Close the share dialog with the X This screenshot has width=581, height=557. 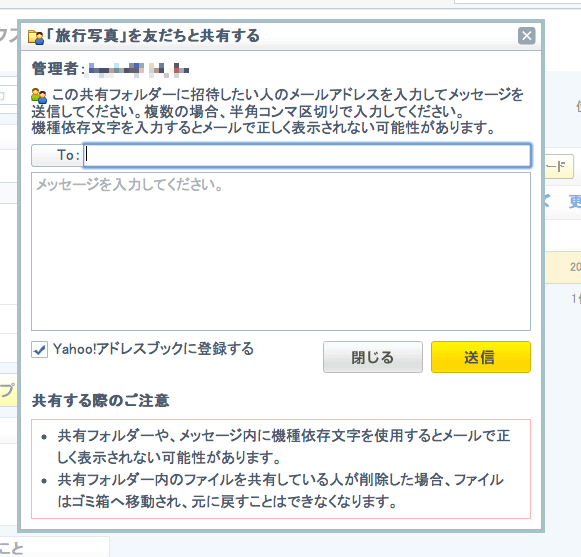point(526,36)
